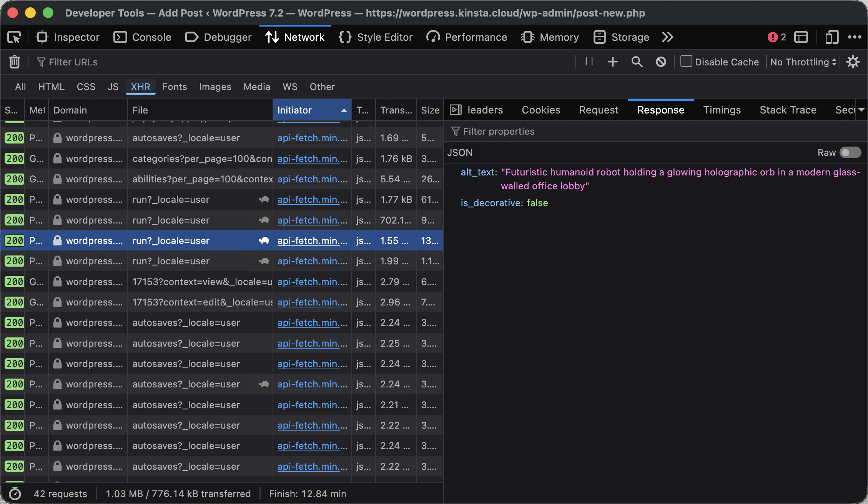Open the Timings tab
Image resolution: width=868 pixels, height=504 pixels.
(x=722, y=110)
